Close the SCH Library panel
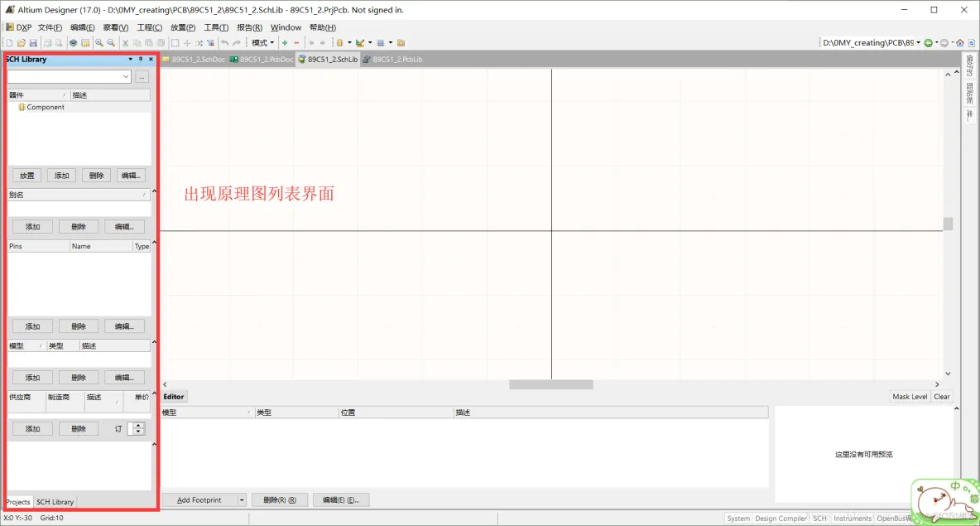980x526 pixels. click(x=151, y=60)
